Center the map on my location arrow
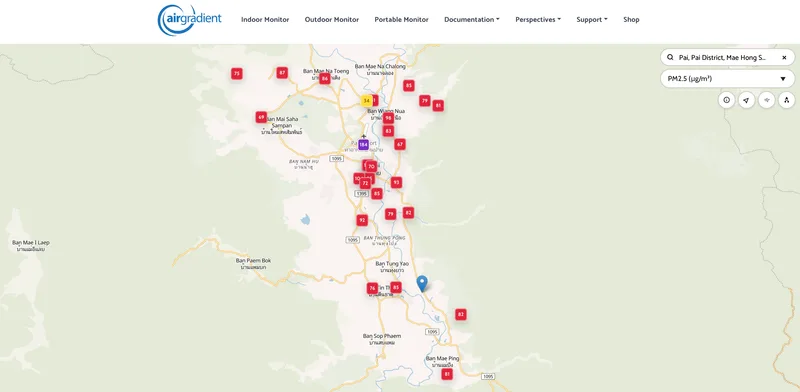The height and width of the screenshot is (392, 800). (x=746, y=100)
